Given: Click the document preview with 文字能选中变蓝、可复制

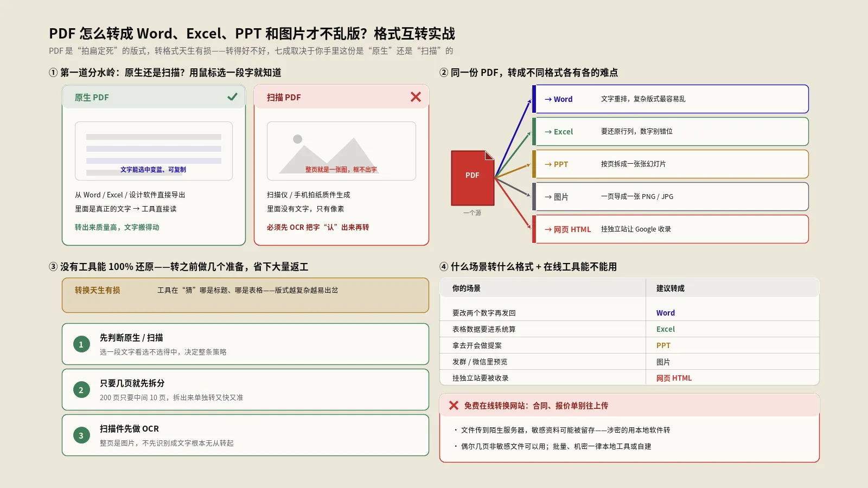Looking at the screenshot, I should point(154,151).
